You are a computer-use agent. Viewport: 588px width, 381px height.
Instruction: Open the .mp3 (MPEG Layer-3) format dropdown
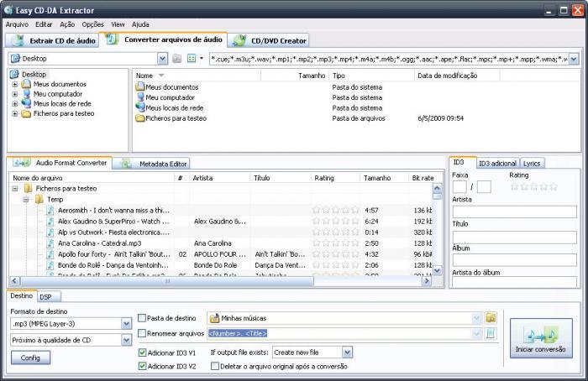point(126,324)
